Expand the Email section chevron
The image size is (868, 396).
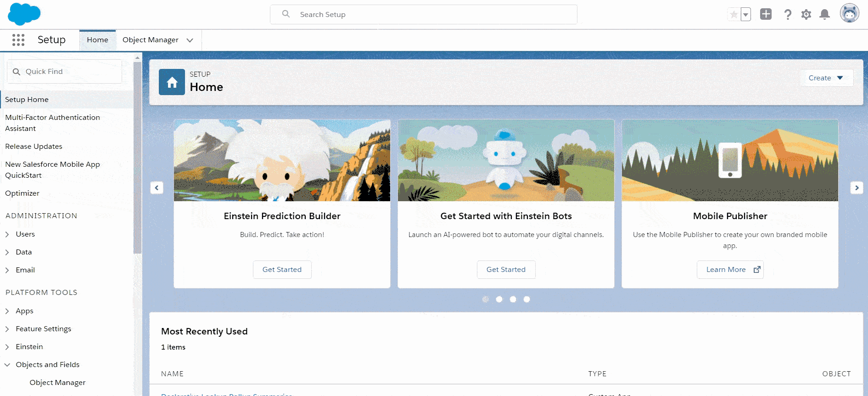coord(7,270)
